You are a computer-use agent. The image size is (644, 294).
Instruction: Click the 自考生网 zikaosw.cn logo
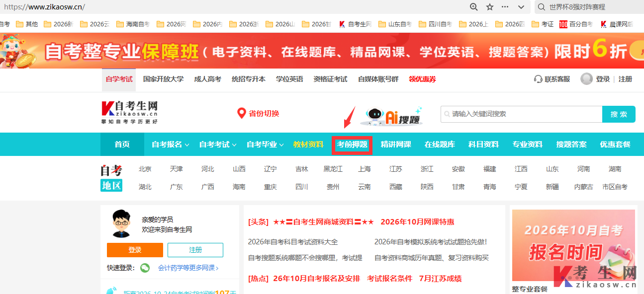[129, 113]
